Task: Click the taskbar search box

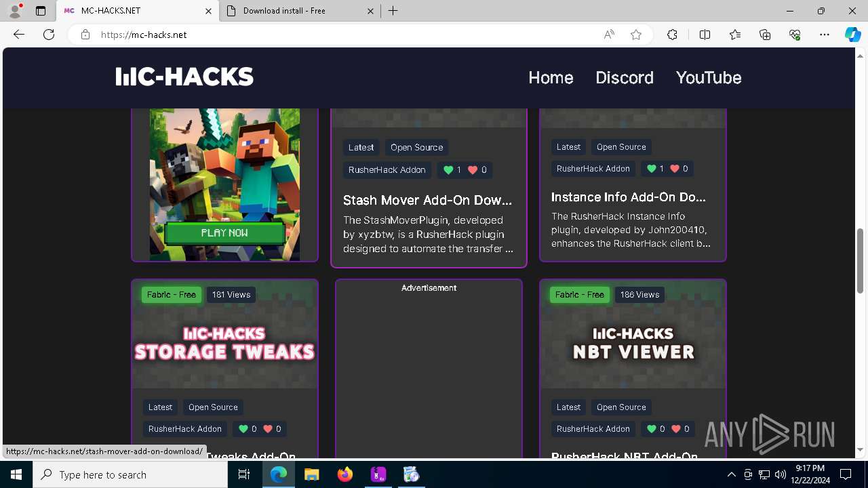Action: tap(130, 474)
